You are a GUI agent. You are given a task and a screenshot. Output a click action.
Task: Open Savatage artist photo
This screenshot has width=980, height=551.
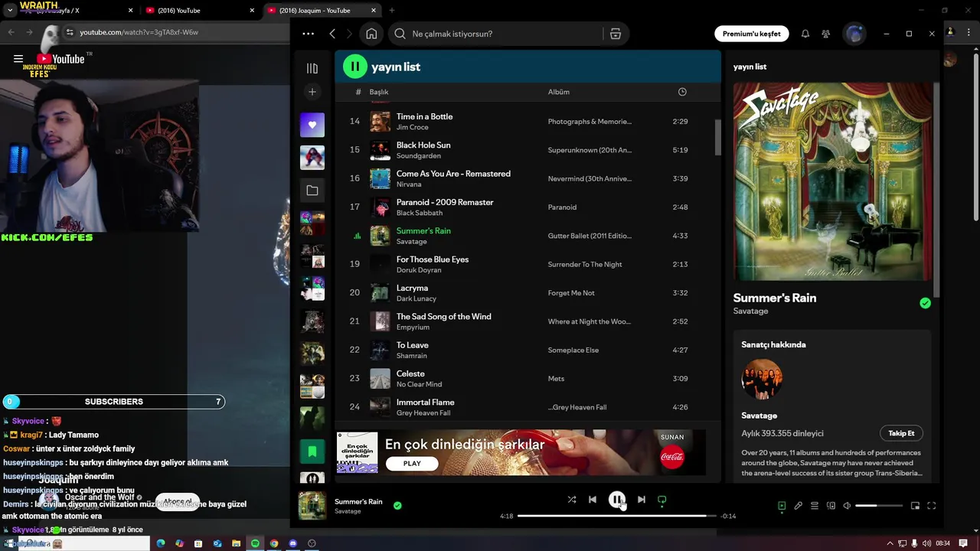762,379
